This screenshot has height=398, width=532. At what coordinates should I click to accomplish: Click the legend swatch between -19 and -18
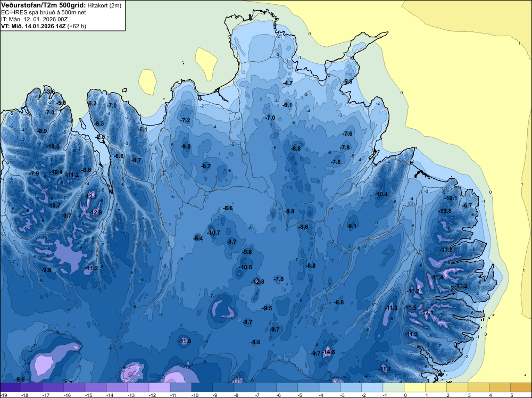pos(11,387)
